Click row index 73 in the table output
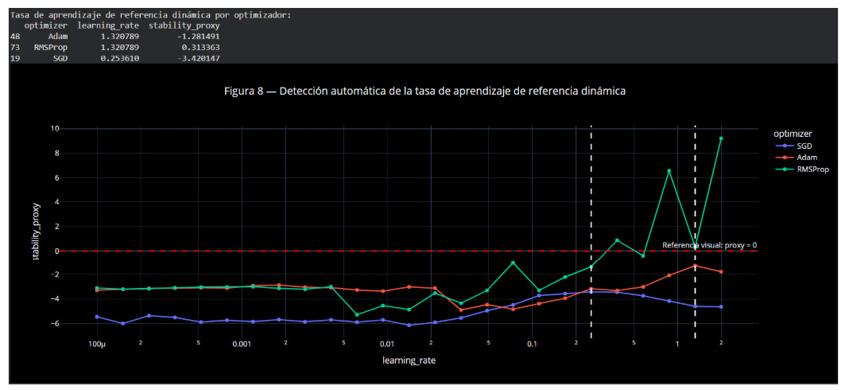 pyautogui.click(x=15, y=47)
